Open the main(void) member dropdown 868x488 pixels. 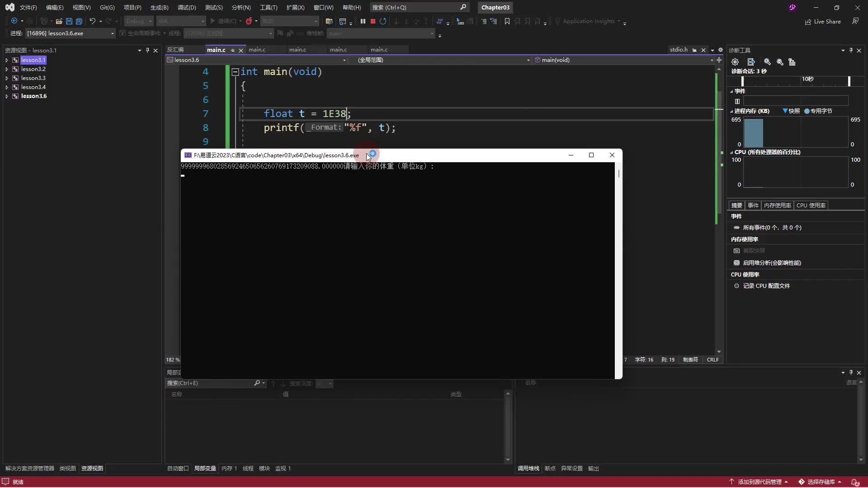(624, 60)
